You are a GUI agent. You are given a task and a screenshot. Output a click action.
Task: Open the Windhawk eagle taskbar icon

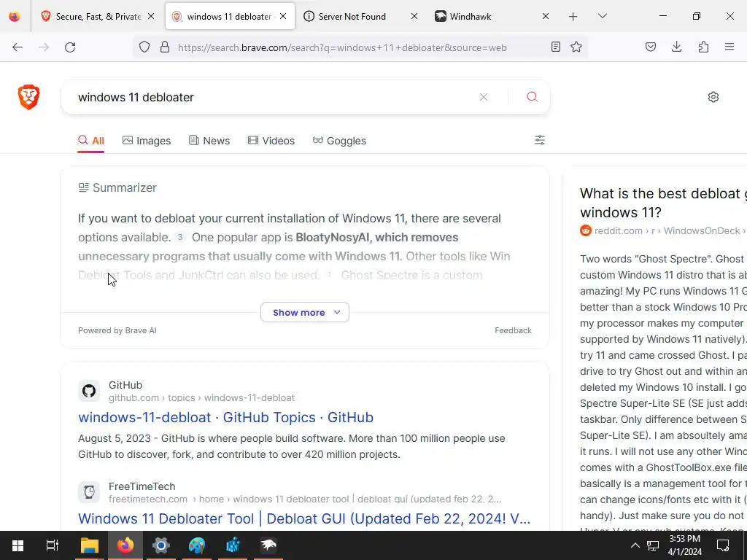click(x=268, y=545)
